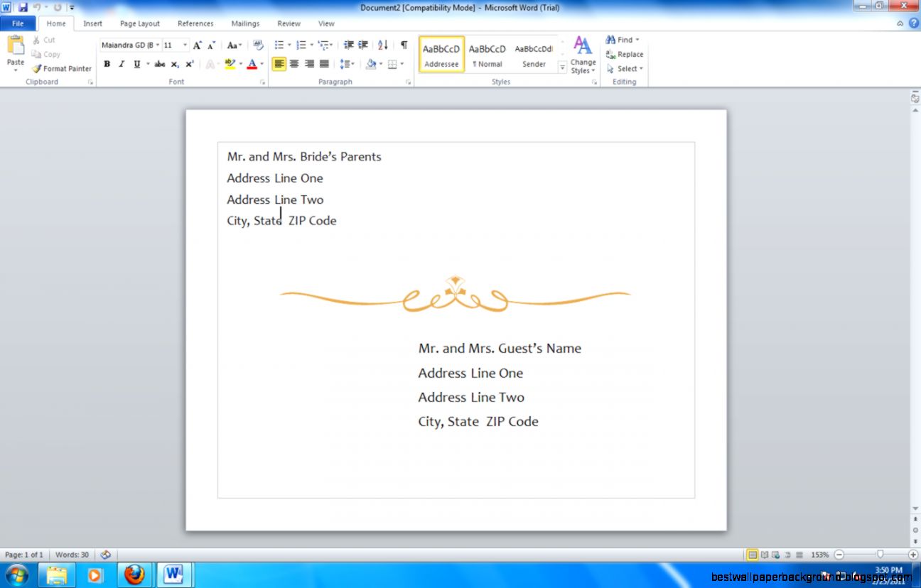The image size is (921, 588).
Task: Toggle bold formatting
Action: [x=107, y=64]
